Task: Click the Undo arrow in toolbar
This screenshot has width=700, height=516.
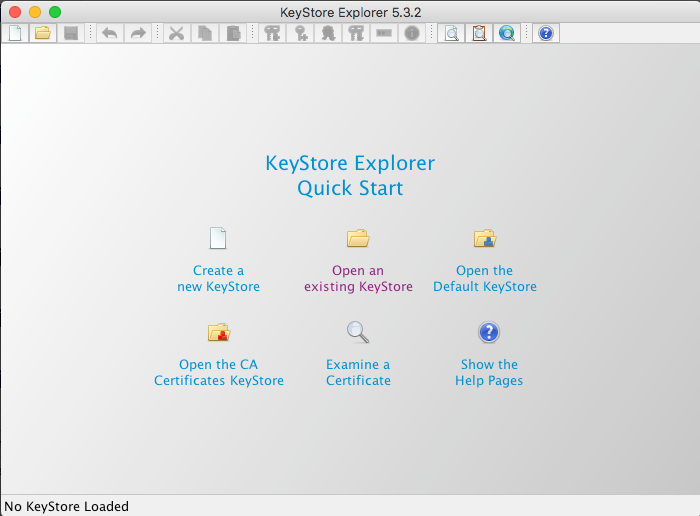Action: (110, 33)
